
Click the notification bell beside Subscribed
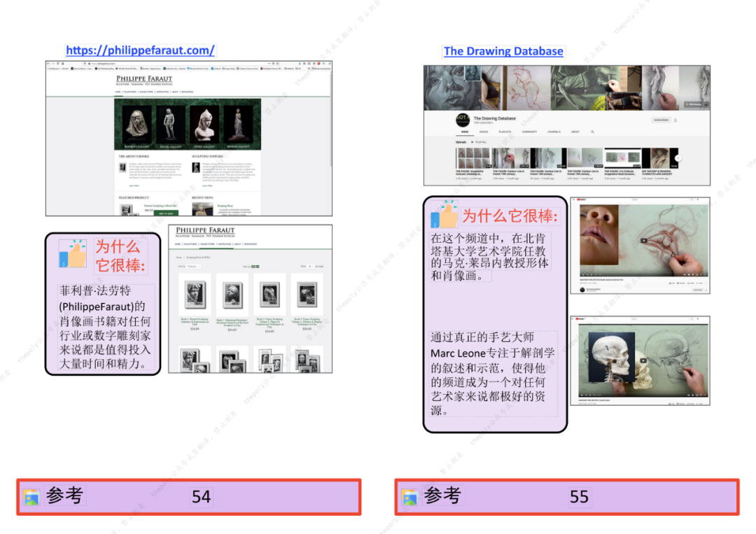click(x=675, y=120)
